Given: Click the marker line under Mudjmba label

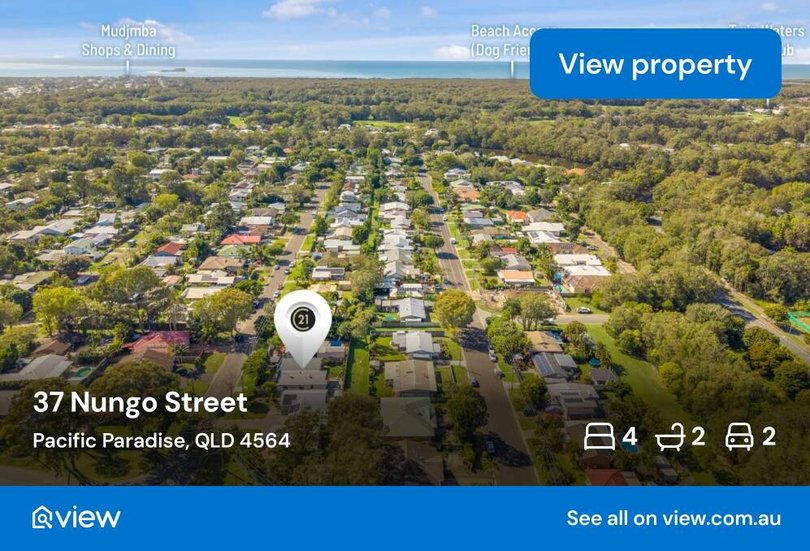Looking at the screenshot, I should (128, 67).
